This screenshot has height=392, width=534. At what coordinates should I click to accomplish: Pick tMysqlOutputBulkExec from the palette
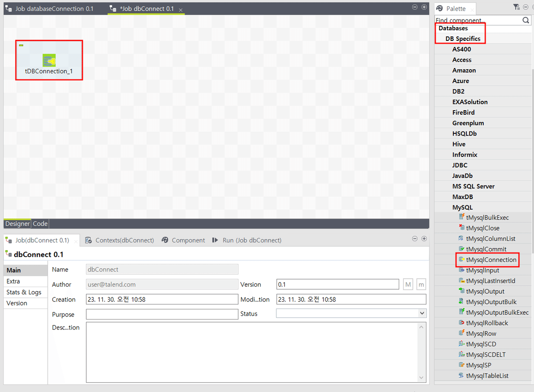(494, 312)
